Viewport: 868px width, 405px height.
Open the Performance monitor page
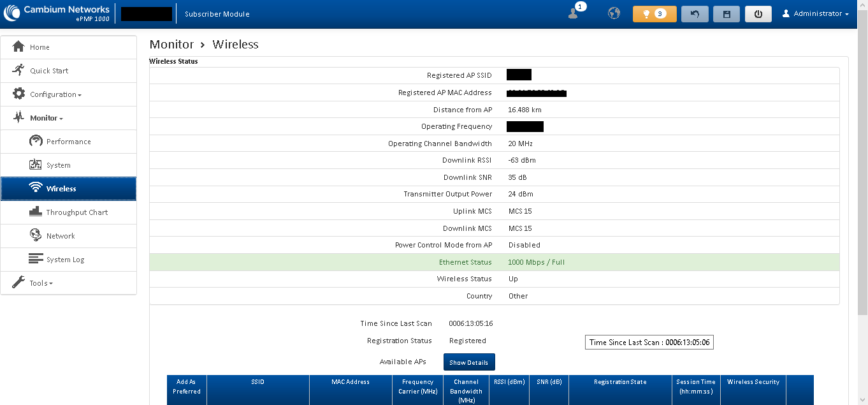(x=68, y=142)
